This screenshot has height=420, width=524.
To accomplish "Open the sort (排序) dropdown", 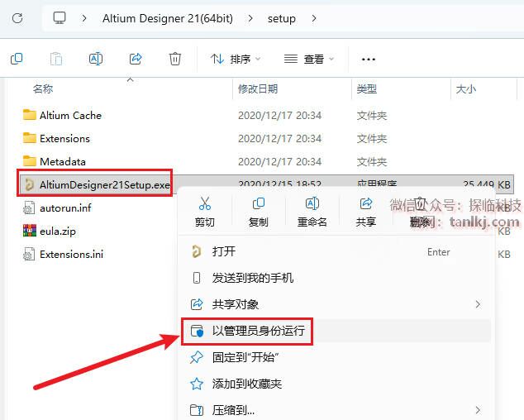I will [236, 60].
